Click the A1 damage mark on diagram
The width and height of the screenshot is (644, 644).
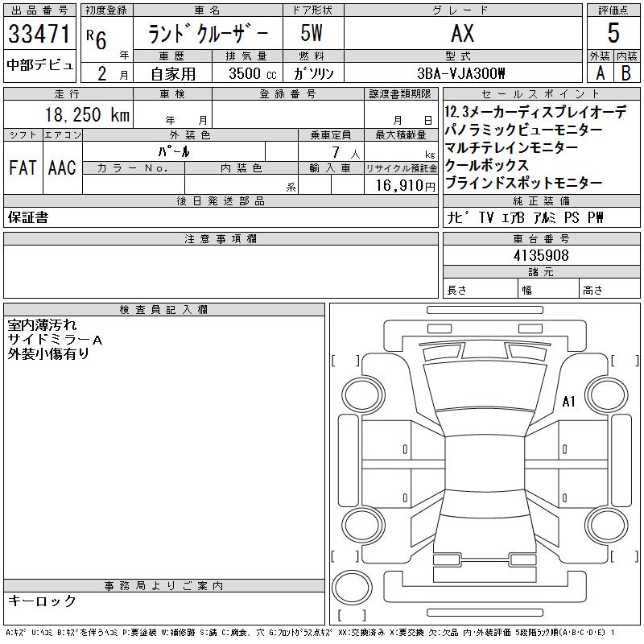point(569,401)
